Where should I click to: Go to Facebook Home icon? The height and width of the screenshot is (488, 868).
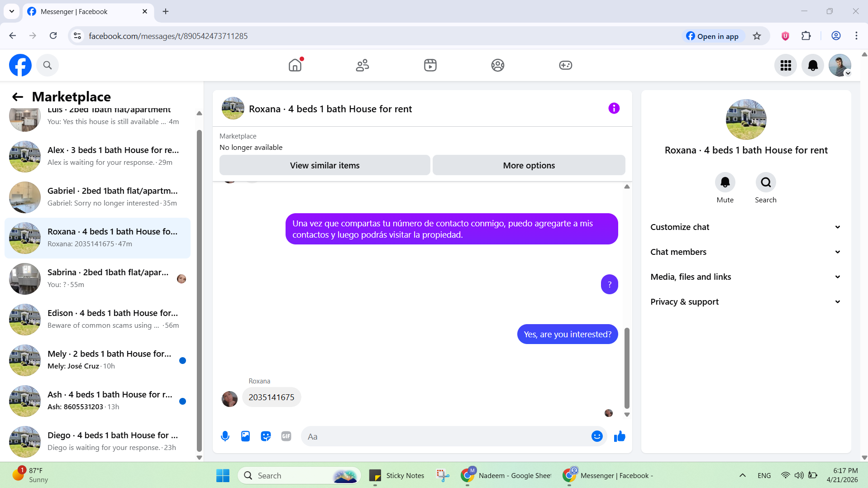[295, 65]
